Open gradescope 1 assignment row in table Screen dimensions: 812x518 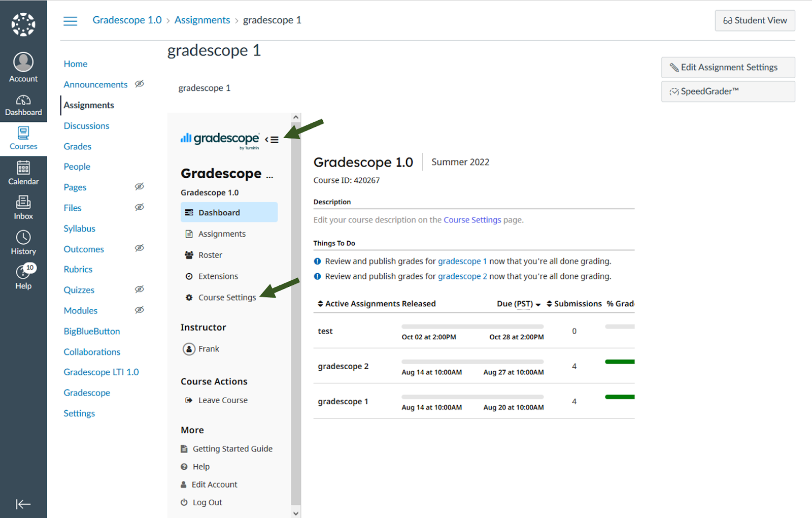tap(474, 401)
